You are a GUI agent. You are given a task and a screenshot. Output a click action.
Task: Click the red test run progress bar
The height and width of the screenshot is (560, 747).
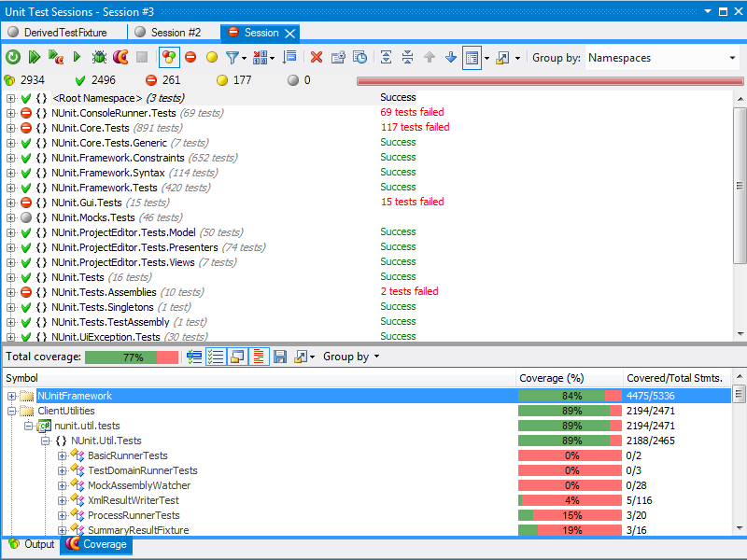[550, 81]
